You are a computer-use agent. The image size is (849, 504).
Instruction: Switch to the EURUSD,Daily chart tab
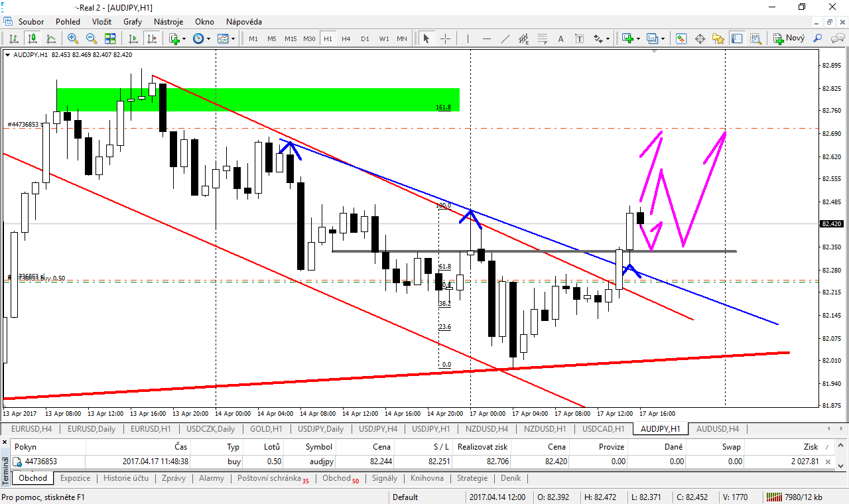click(x=92, y=428)
